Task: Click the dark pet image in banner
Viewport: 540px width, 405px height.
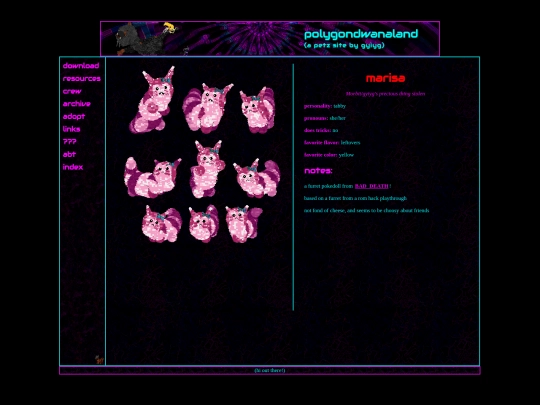Action: coord(146,39)
